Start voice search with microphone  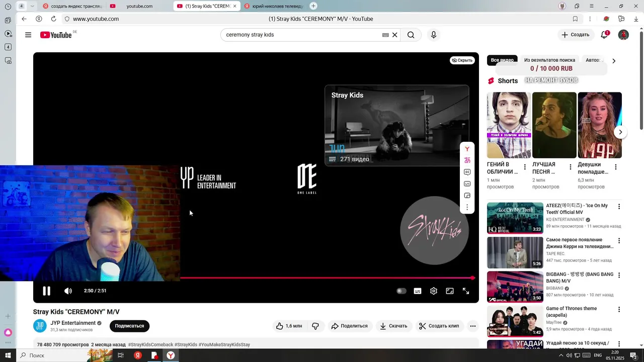(434, 35)
